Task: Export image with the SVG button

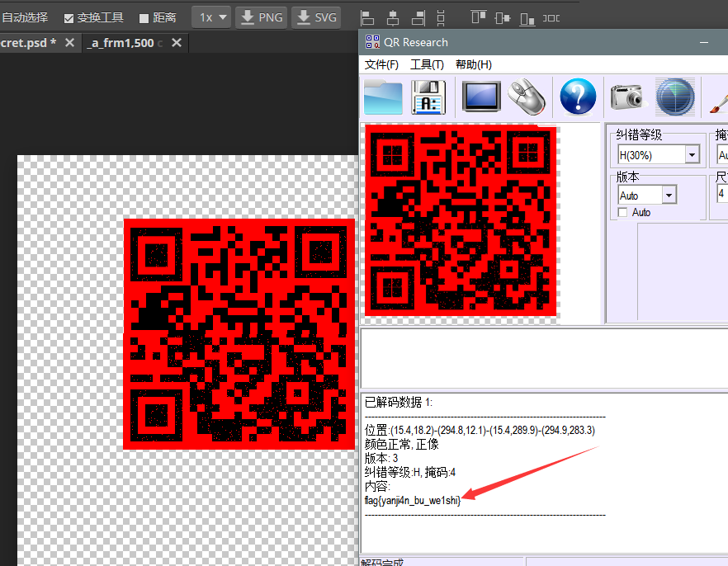Action: click(x=317, y=17)
